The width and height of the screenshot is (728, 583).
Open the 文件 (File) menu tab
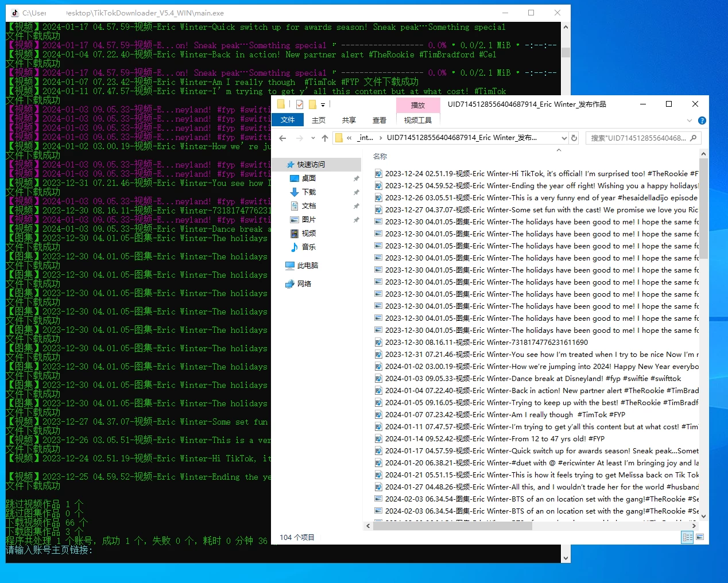point(288,120)
